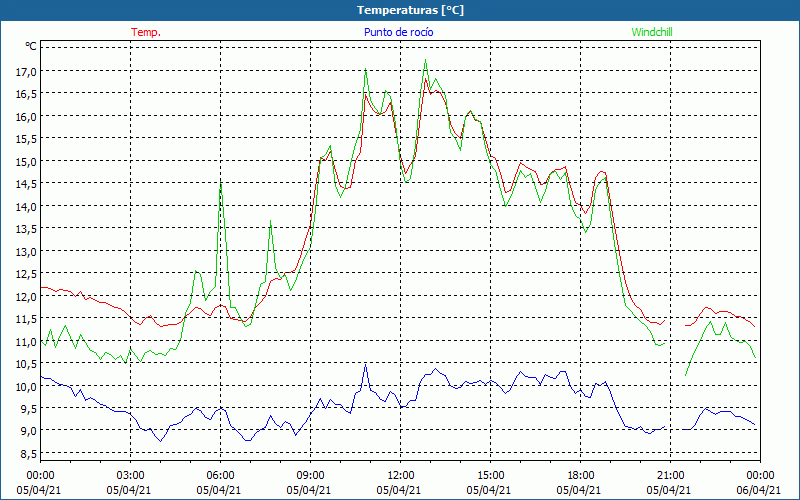Click the °C axis unit label
This screenshot has width=800, height=500.
pos(31,46)
